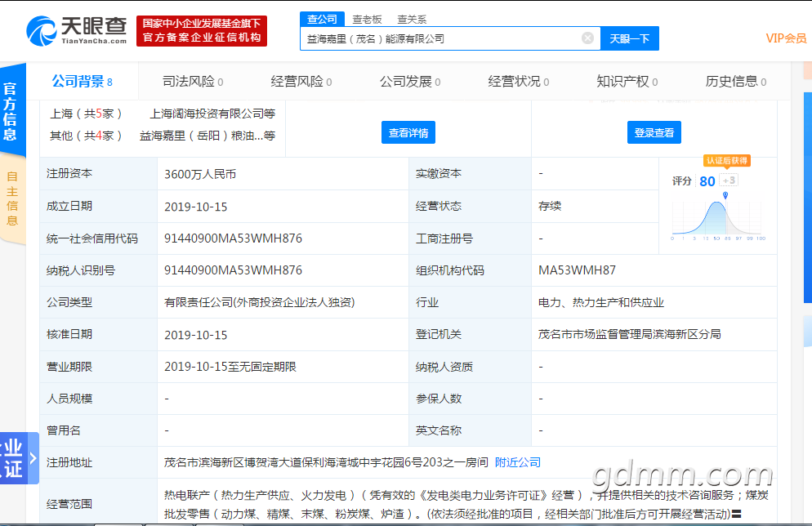This screenshot has height=526, width=812.
Task: Click the 统一社会信用代码 value 91440900MA53WMH876
Action: pyautogui.click(x=233, y=238)
